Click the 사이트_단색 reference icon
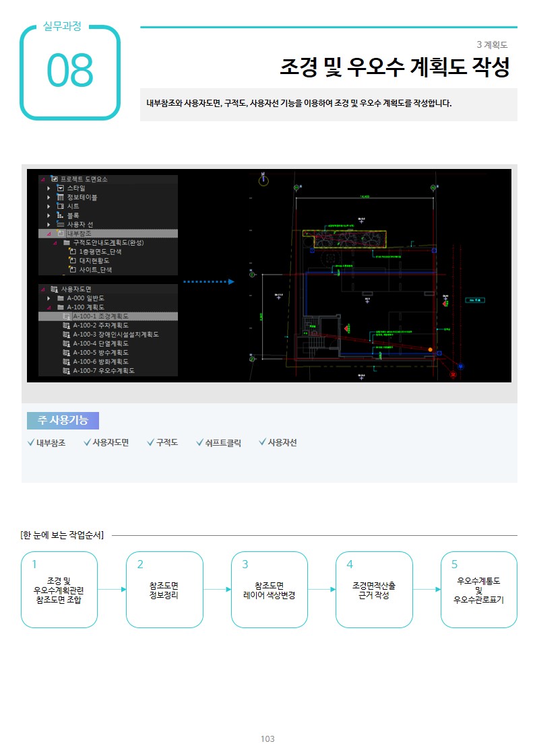Viewport: 535px width, 756px height. tap(72, 270)
